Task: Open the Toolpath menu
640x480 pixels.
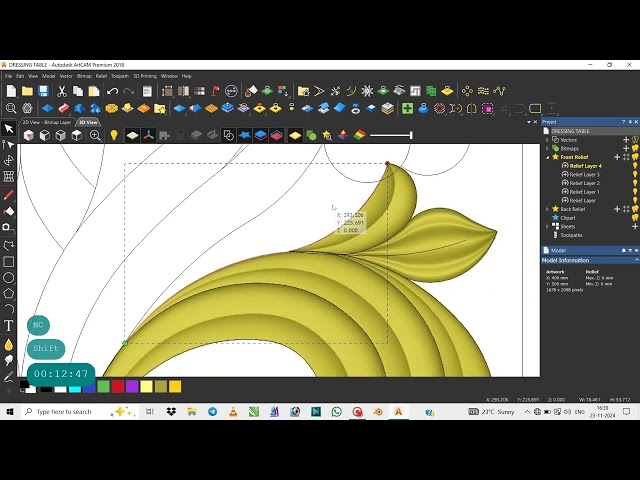Action: click(x=120, y=76)
